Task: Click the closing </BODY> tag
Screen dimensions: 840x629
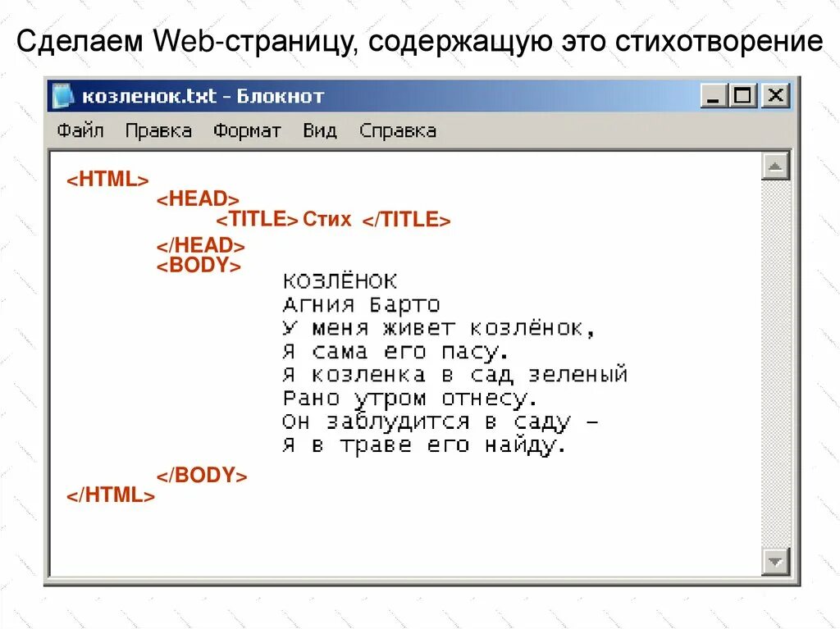Action: 202,475
